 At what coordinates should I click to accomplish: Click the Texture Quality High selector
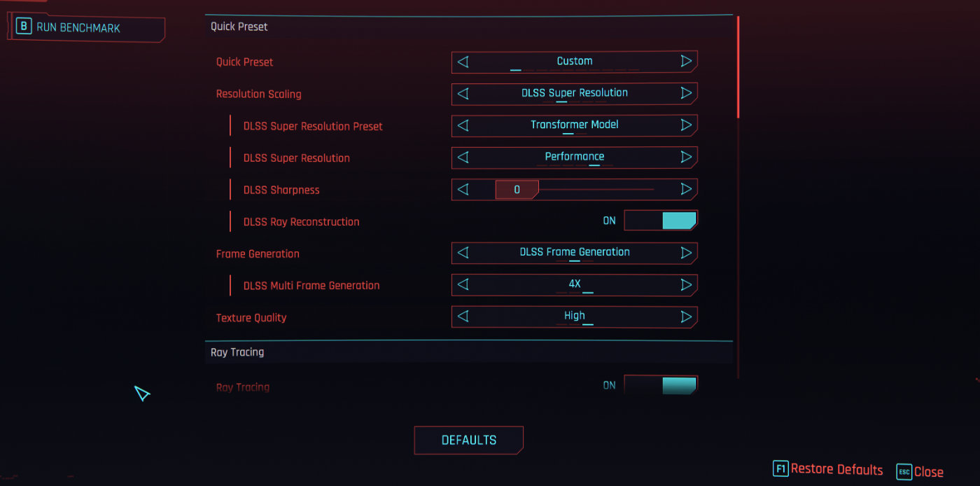coord(574,317)
